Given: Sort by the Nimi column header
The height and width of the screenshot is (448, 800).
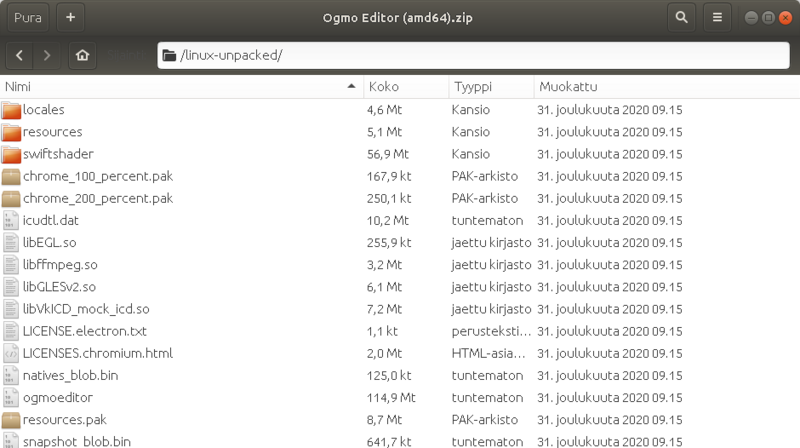Looking at the screenshot, I should [x=180, y=87].
